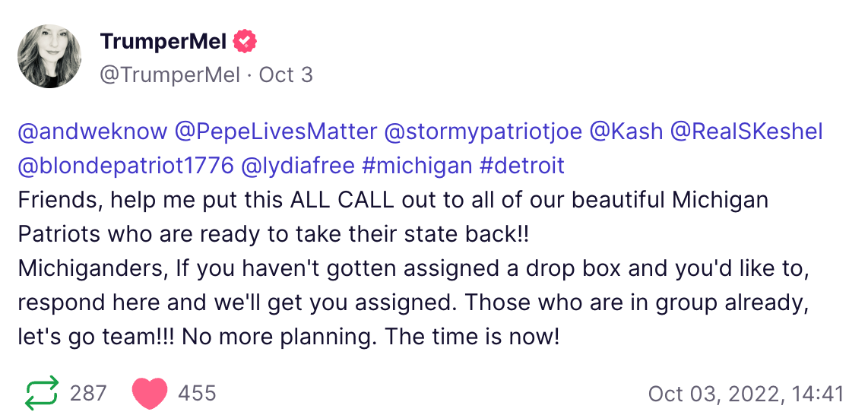Open the @Kash mention link
The image size is (868, 415).
click(626, 131)
